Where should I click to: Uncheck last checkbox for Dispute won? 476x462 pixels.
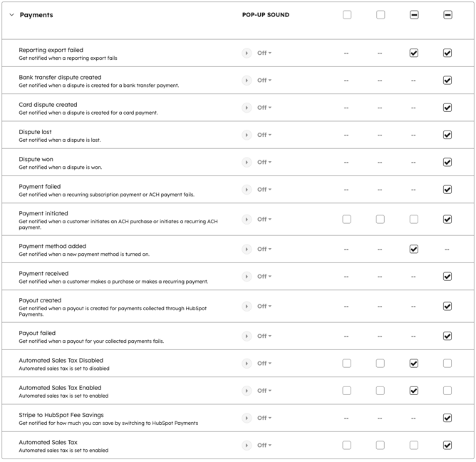tap(447, 163)
